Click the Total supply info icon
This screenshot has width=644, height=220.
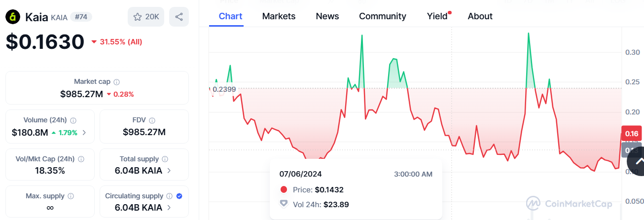[x=165, y=159]
